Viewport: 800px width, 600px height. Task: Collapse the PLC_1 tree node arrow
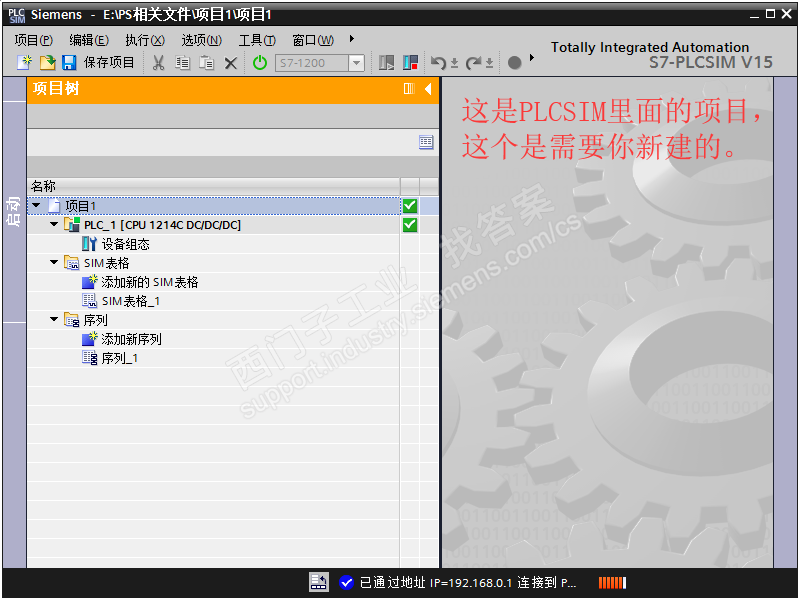tap(54, 224)
